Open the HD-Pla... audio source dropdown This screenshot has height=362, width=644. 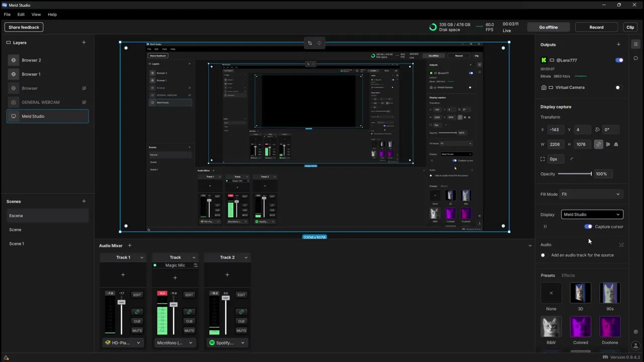pos(123,343)
